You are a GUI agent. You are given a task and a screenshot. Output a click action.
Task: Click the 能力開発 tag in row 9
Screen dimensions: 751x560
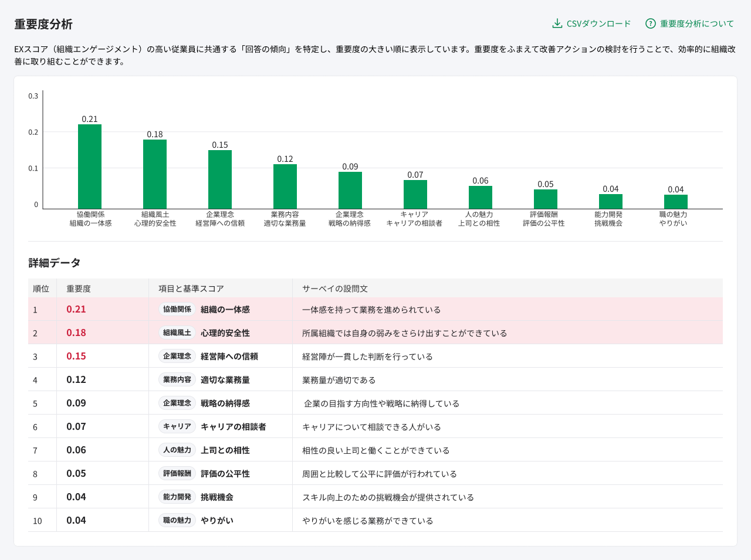[x=177, y=497]
